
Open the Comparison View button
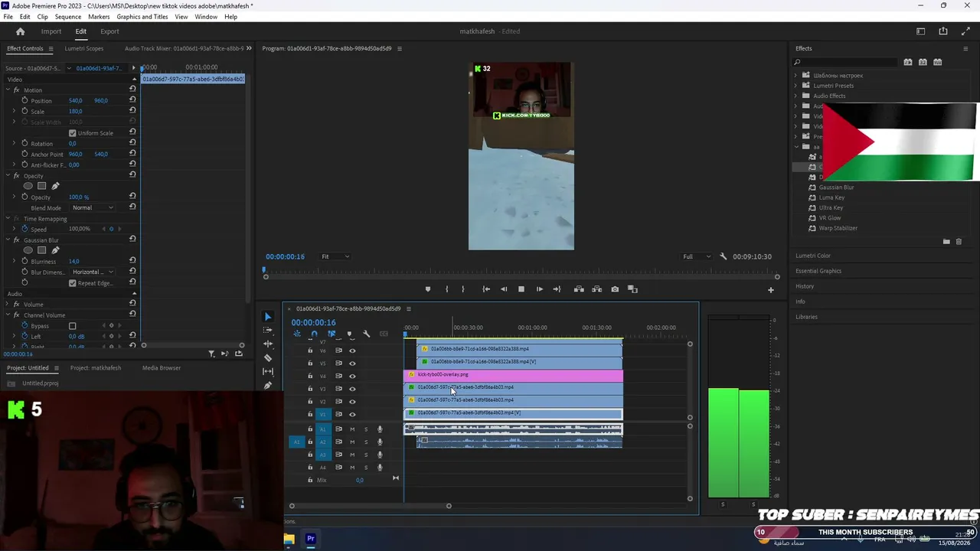click(x=632, y=289)
